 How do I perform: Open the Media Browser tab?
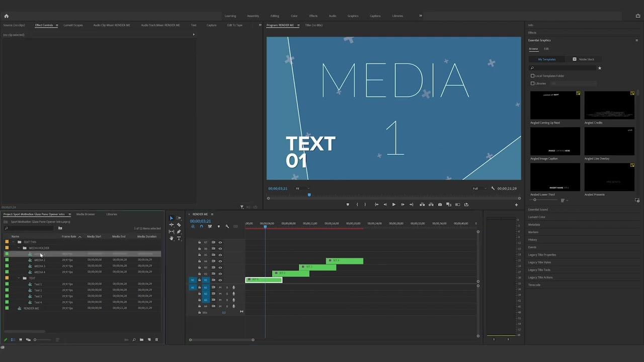(x=86, y=214)
